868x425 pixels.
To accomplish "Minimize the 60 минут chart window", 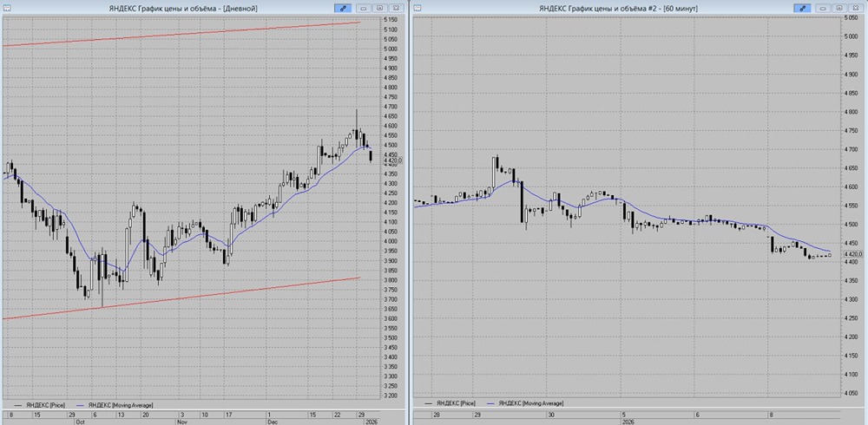I will (823, 9).
